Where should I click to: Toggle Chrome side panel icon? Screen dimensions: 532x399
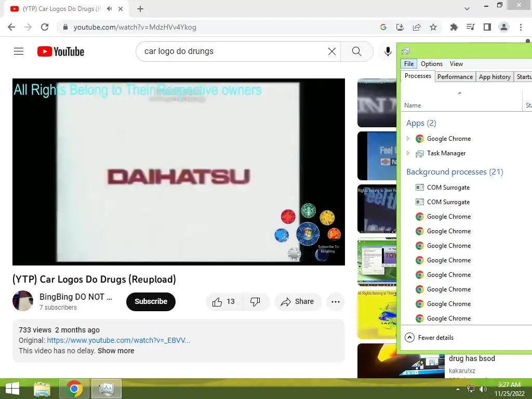[487, 27]
